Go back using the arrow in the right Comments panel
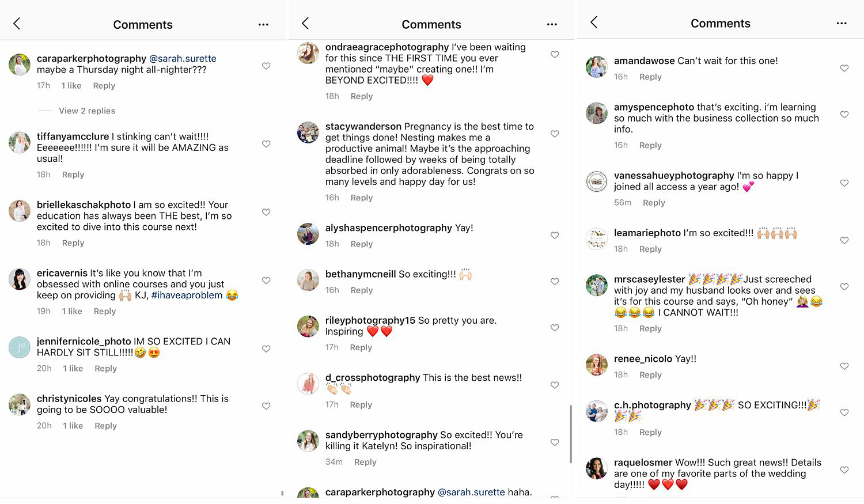The height and width of the screenshot is (504, 864). (594, 22)
